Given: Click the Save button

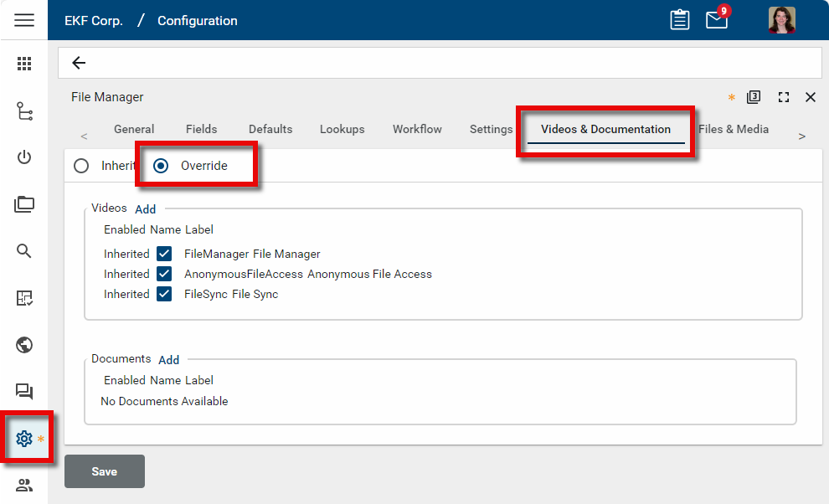Looking at the screenshot, I should tap(105, 471).
